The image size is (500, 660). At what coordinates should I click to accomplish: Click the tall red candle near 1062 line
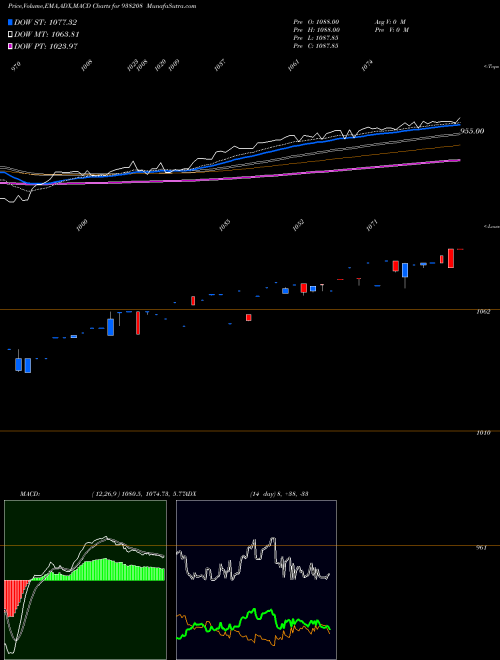[x=138, y=323]
